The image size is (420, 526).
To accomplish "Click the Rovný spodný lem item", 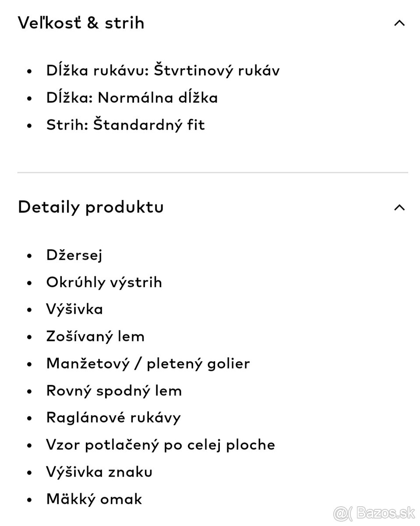I will click(114, 391).
